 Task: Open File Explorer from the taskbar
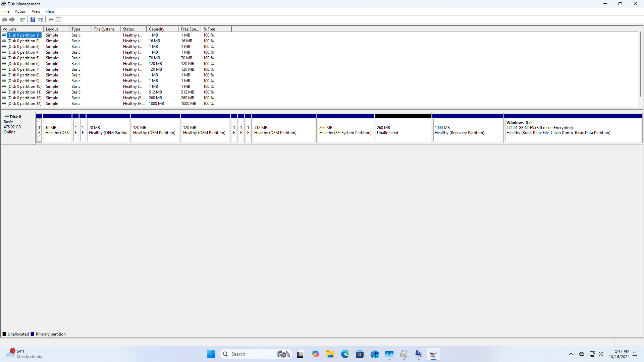click(330, 354)
